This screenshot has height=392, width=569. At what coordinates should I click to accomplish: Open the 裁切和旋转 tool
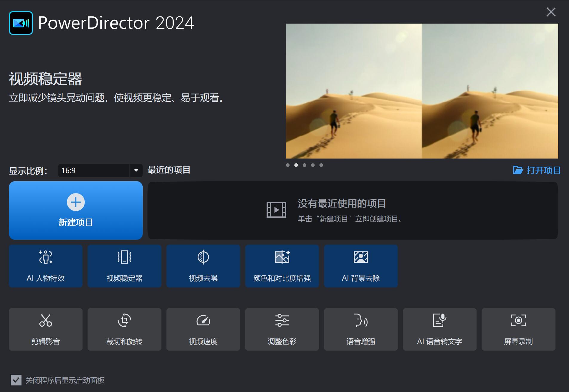coord(124,329)
